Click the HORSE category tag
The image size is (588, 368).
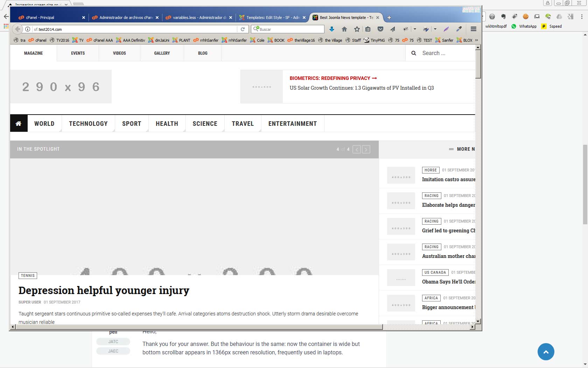(x=430, y=170)
